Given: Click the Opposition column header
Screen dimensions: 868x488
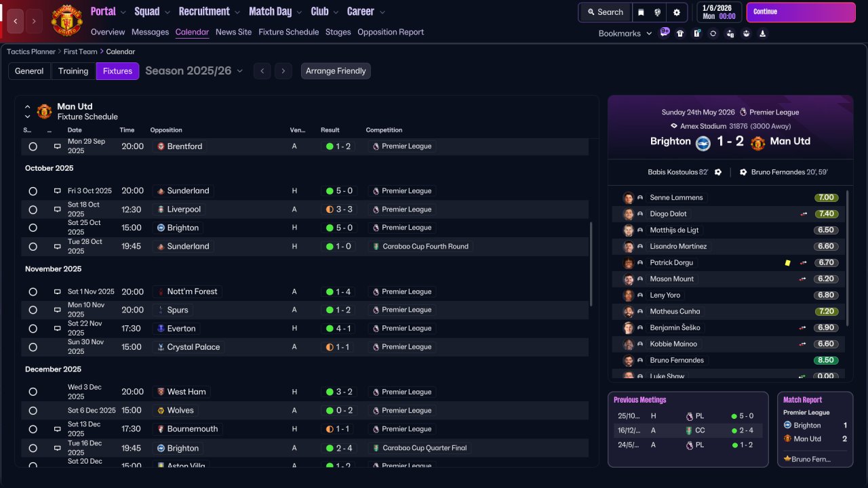Looking at the screenshot, I should pyautogui.click(x=166, y=130).
